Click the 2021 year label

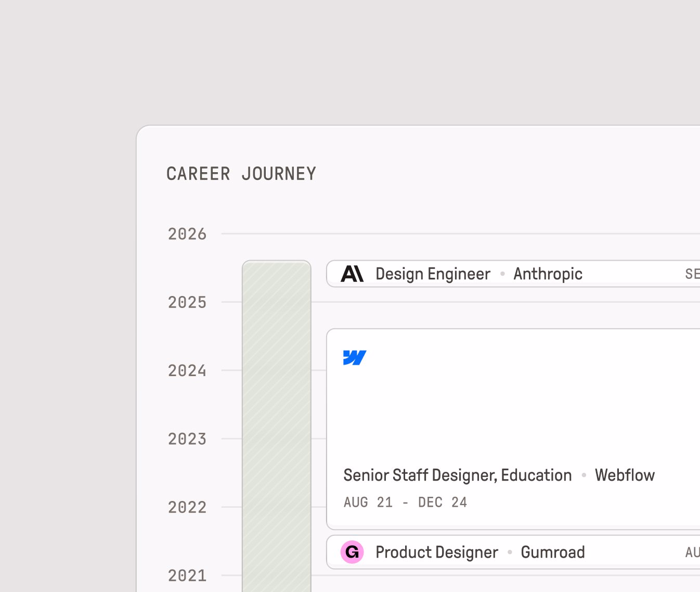(187, 576)
